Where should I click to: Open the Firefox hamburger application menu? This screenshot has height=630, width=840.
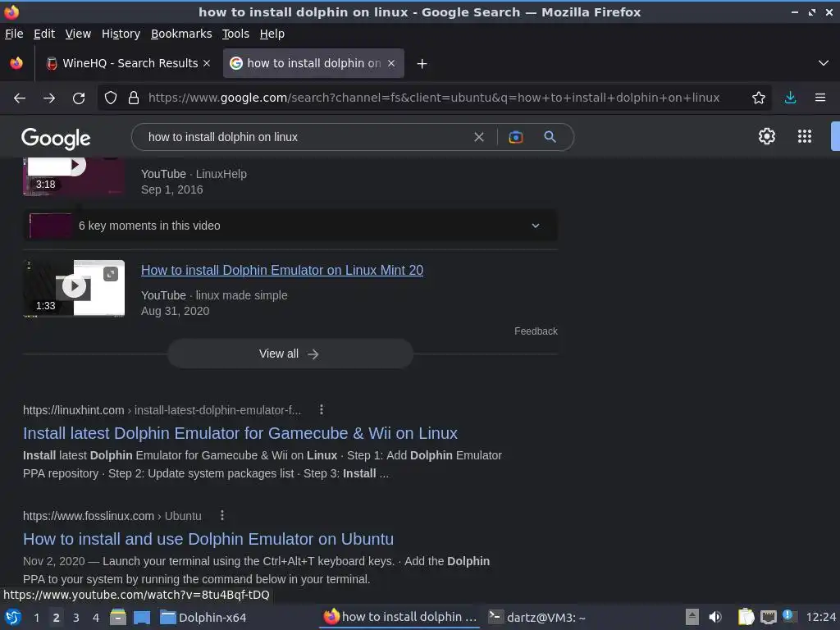point(820,98)
